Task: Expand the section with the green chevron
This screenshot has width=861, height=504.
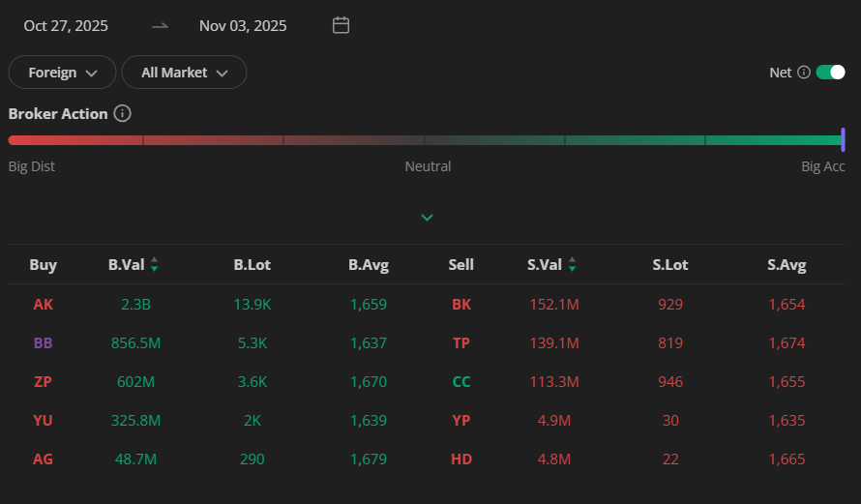Action: (x=427, y=218)
